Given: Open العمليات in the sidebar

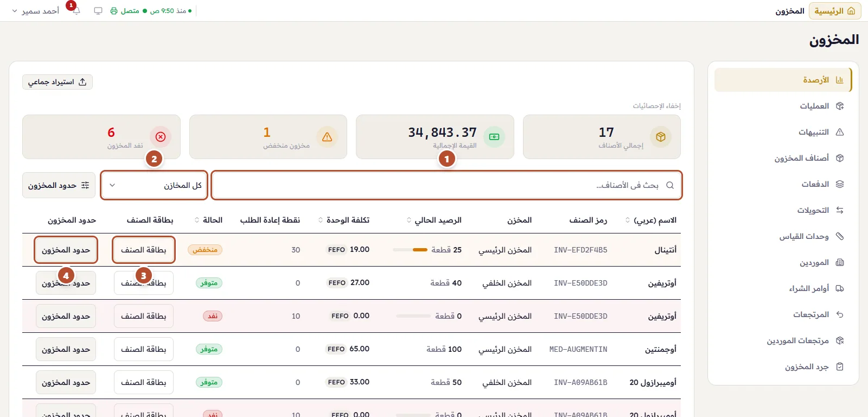Looking at the screenshot, I should coord(782,106).
